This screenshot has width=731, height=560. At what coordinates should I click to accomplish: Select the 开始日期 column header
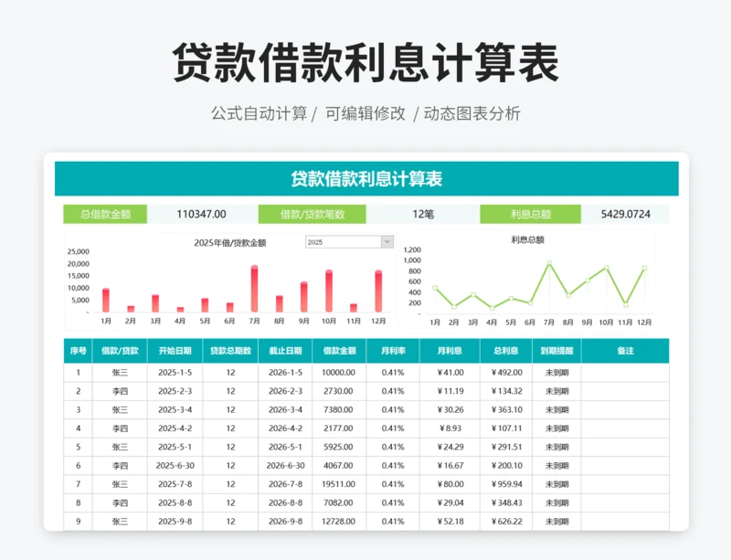click(175, 351)
